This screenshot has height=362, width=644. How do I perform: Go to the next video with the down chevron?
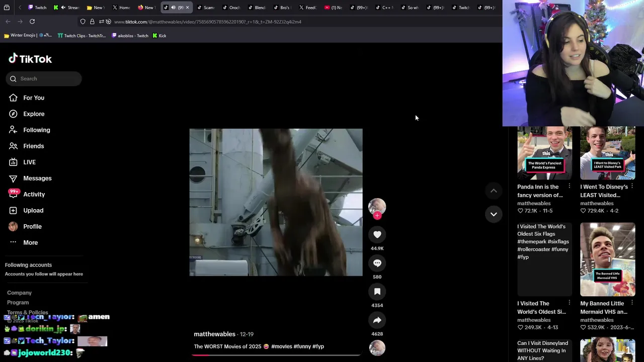click(x=494, y=214)
